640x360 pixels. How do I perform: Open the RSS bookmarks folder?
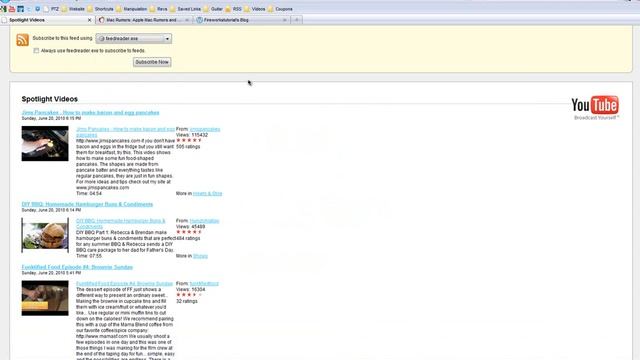(x=233, y=9)
